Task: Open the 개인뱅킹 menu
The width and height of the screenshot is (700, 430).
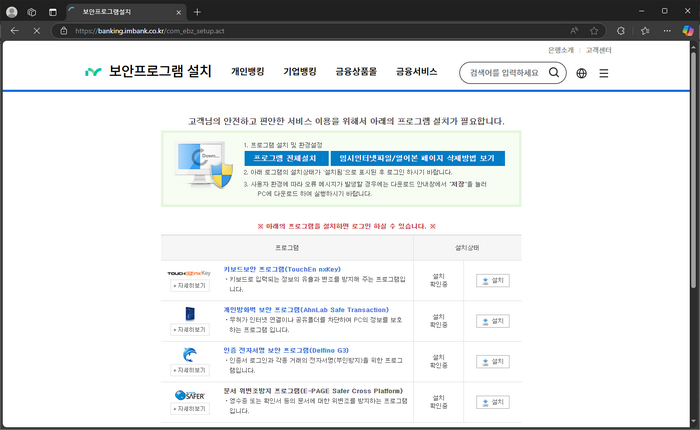Action: tap(248, 71)
